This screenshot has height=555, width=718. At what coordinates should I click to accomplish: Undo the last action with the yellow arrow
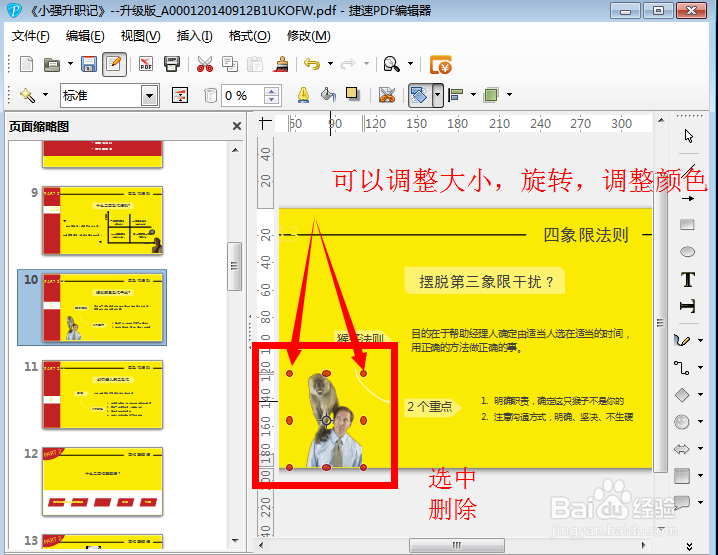[312, 64]
